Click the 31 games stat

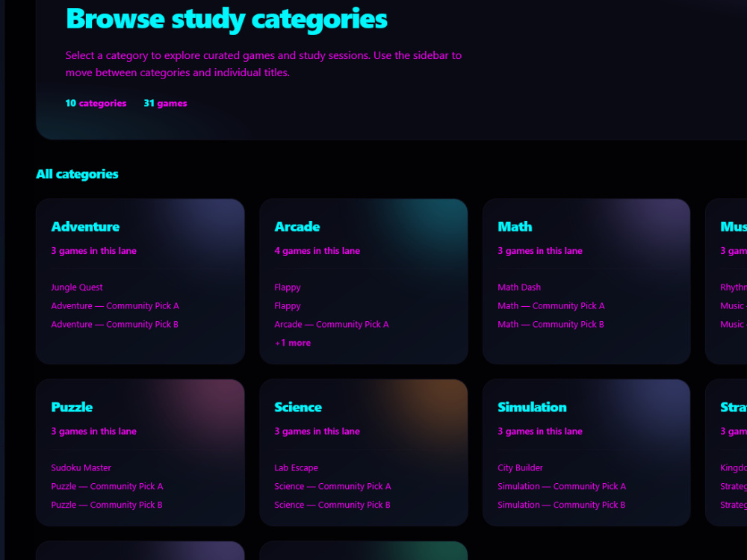pos(165,103)
